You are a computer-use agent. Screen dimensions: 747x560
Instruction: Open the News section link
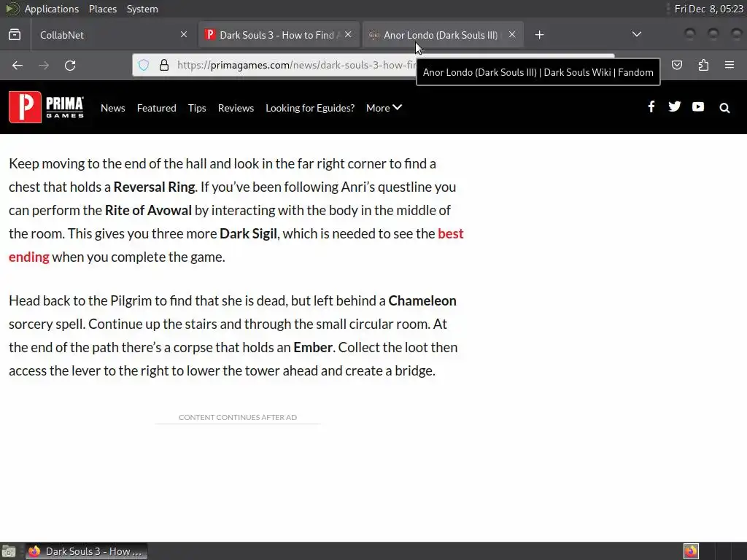pyautogui.click(x=113, y=108)
